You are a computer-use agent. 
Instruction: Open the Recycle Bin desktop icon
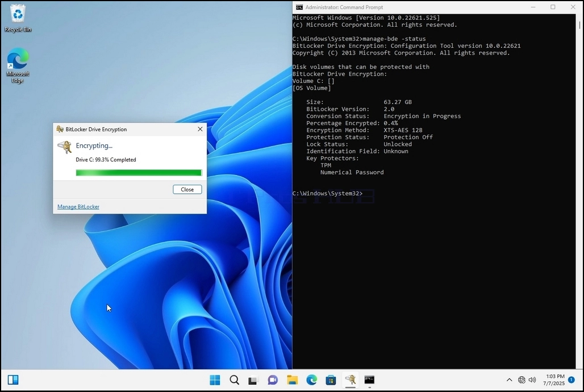[x=18, y=18]
